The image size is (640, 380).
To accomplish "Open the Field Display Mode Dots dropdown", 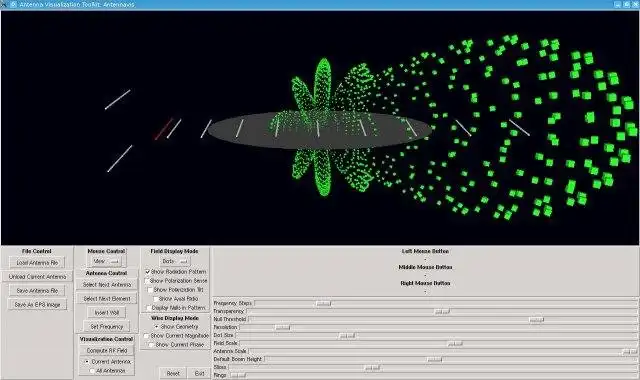I will [175, 261].
